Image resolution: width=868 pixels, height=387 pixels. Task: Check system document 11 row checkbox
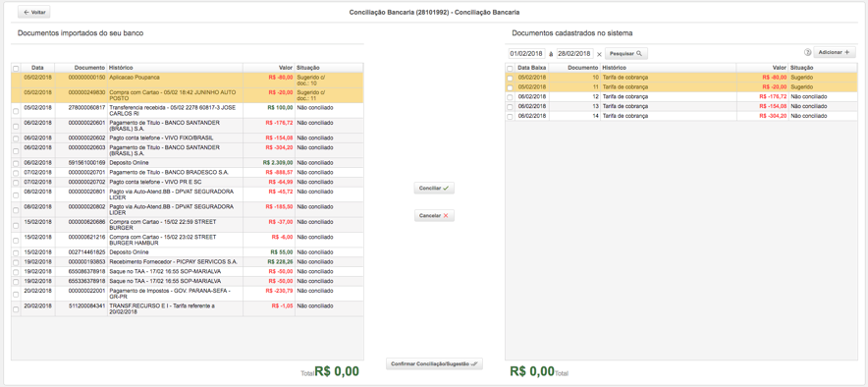pyautogui.click(x=510, y=87)
